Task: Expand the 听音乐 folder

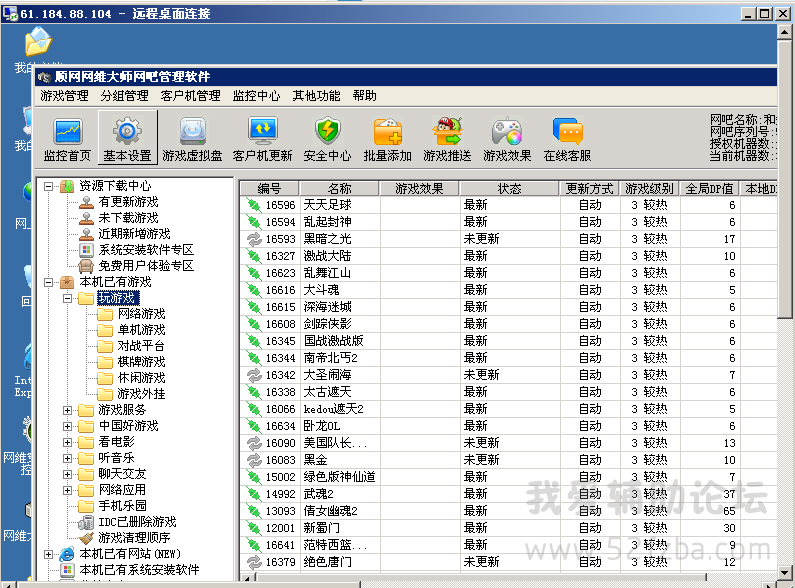Action: tap(67, 458)
